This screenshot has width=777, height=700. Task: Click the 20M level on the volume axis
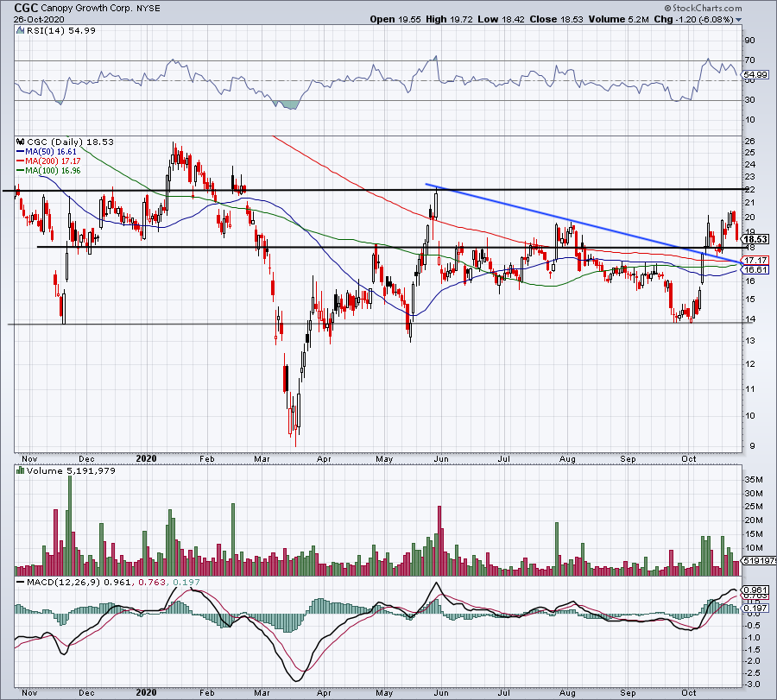753,520
